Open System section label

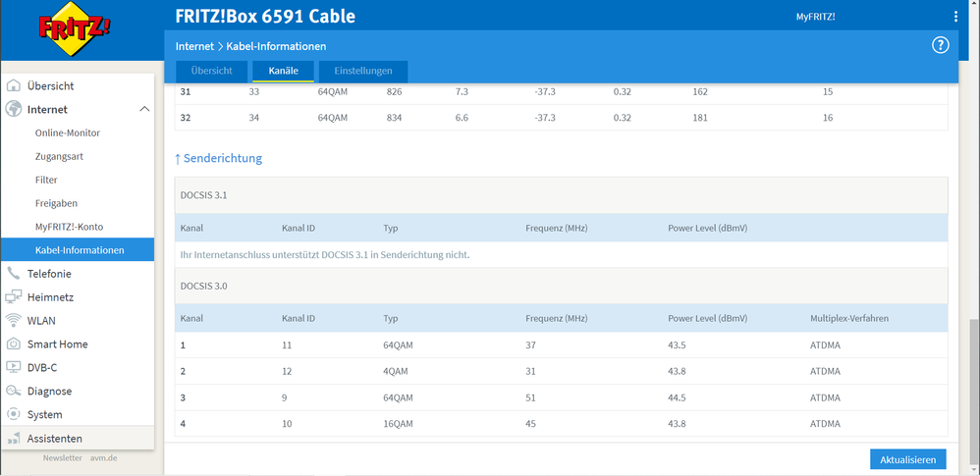(x=44, y=414)
